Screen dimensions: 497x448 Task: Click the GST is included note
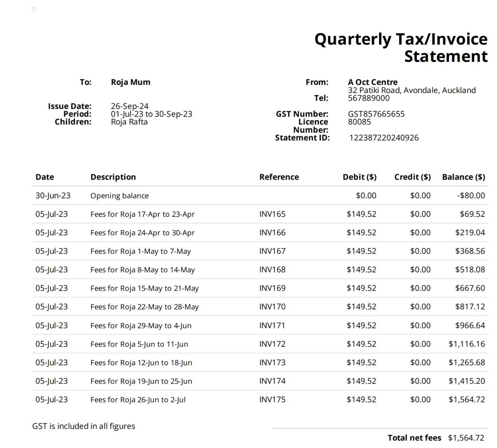click(x=84, y=426)
